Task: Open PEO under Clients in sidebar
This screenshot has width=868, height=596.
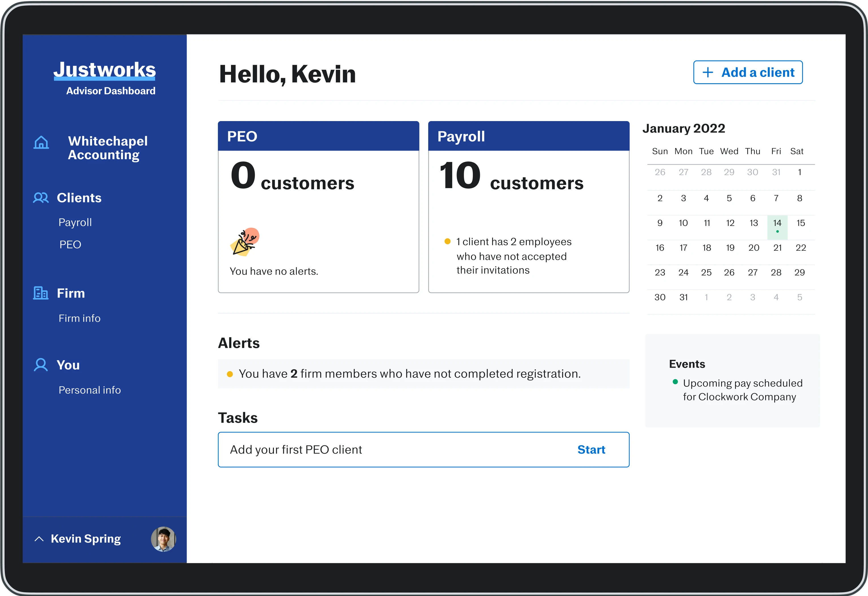Action: [x=70, y=245]
